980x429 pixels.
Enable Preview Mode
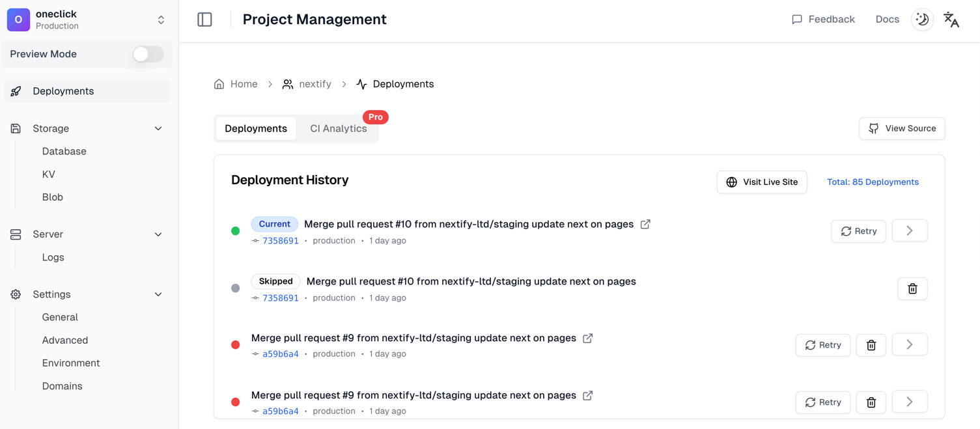148,54
